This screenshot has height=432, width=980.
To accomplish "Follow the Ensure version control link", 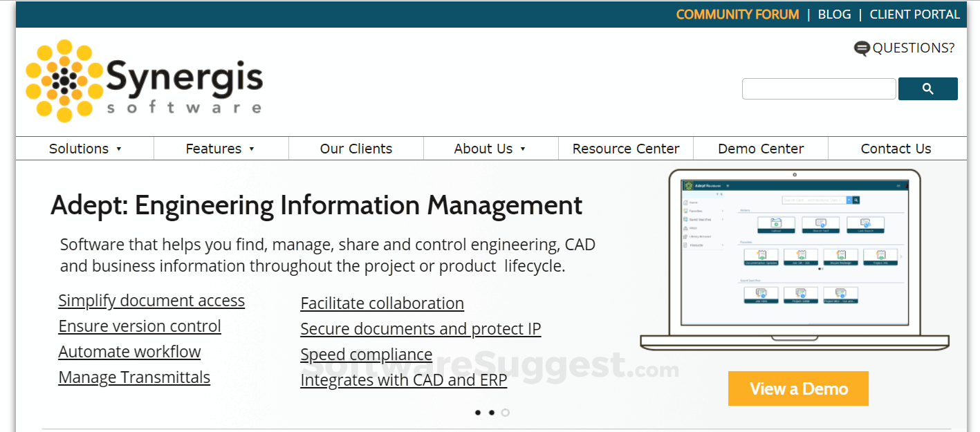I will point(140,326).
